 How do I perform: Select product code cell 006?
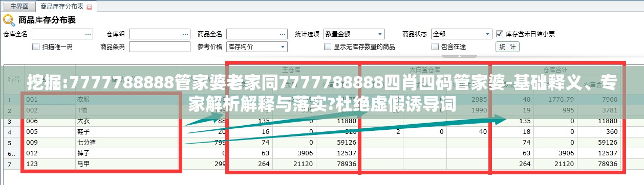50,121
